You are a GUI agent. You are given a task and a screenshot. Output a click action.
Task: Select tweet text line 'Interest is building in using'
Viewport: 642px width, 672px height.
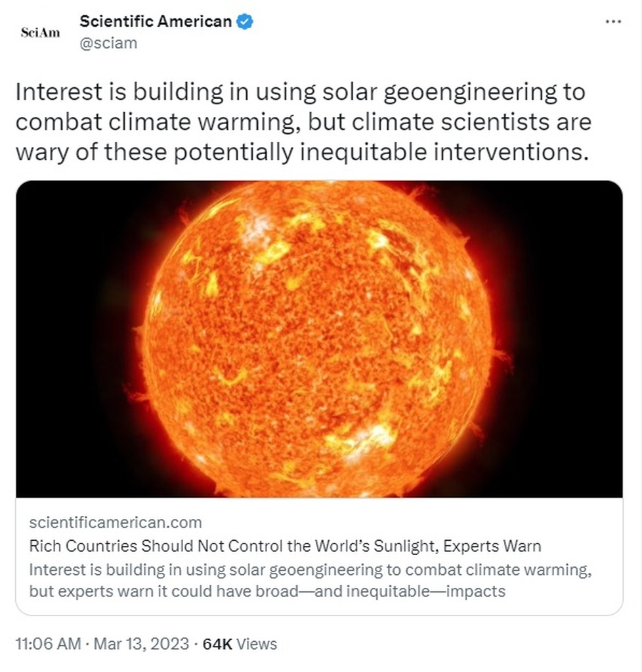[x=301, y=92]
